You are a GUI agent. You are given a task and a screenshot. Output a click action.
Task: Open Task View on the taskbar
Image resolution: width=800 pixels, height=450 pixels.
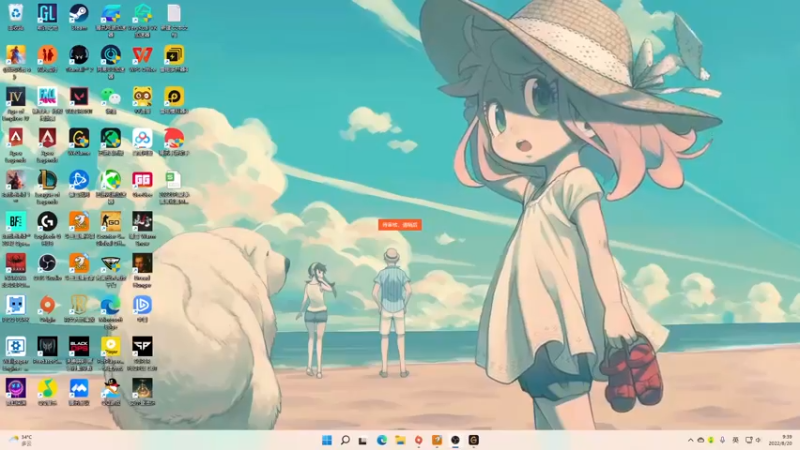(363, 440)
